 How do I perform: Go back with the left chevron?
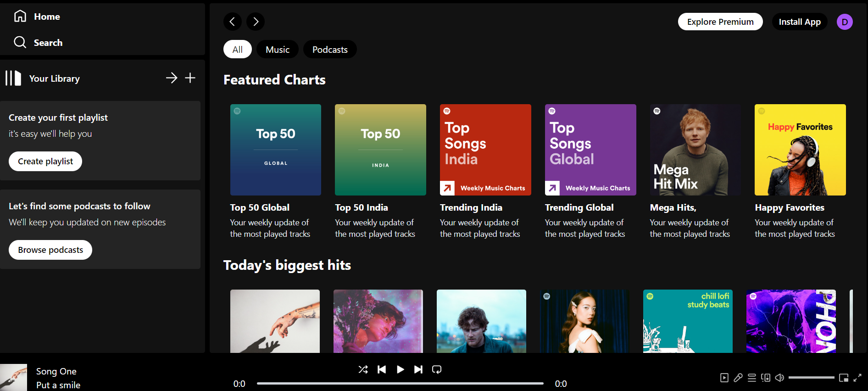[x=233, y=22]
